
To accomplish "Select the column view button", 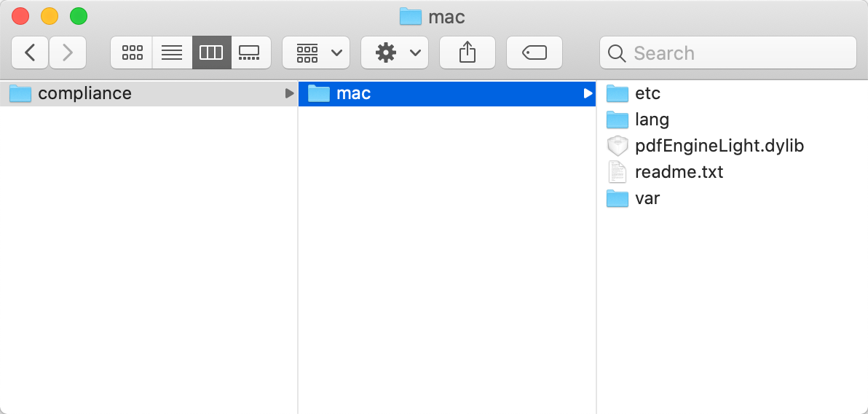I will (x=211, y=52).
